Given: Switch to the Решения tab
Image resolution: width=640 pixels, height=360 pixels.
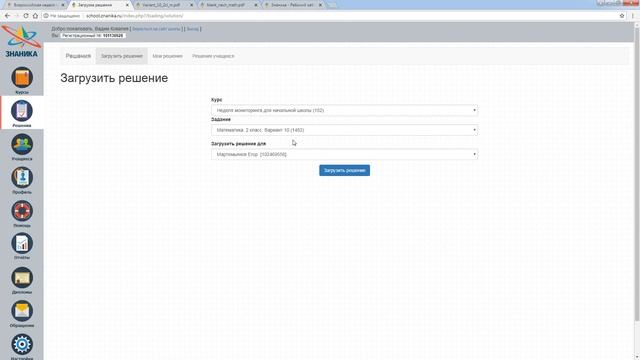Looking at the screenshot, I should click(x=78, y=56).
